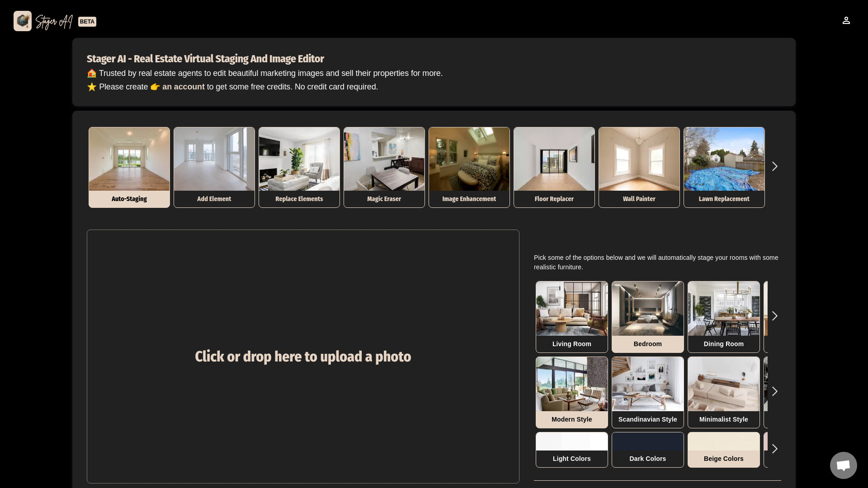Expand the top tools carousel rightward
Viewport: 868px width, 488px height.
click(775, 166)
